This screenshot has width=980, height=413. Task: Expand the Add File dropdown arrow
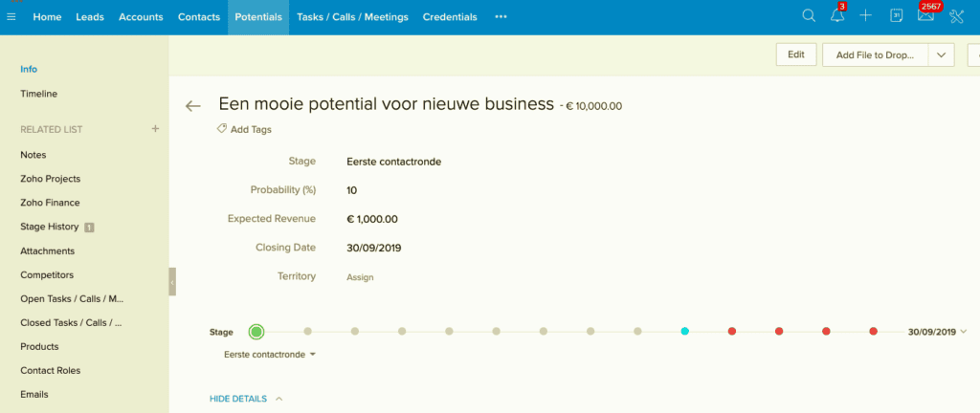941,55
